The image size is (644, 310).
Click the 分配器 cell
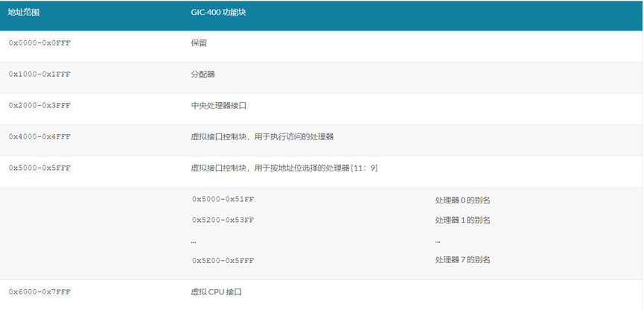tap(203, 75)
